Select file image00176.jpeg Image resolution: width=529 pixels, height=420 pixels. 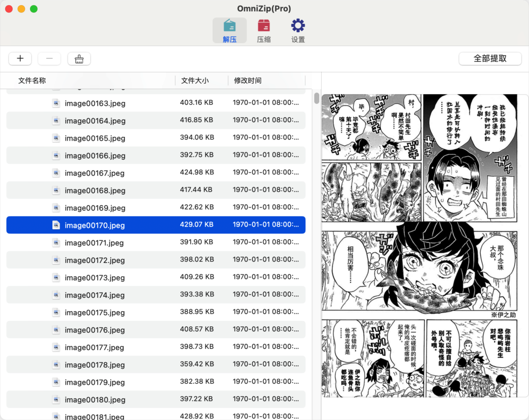point(156,330)
